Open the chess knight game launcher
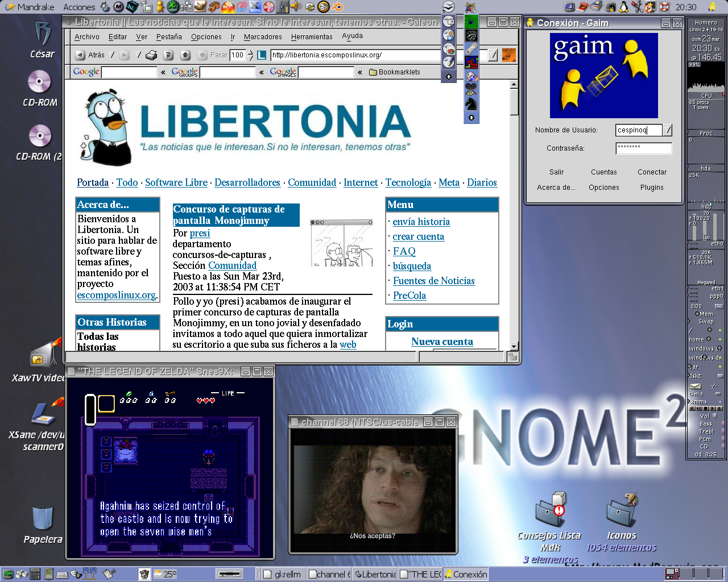Image resolution: width=728 pixels, height=582 pixels. (x=471, y=103)
